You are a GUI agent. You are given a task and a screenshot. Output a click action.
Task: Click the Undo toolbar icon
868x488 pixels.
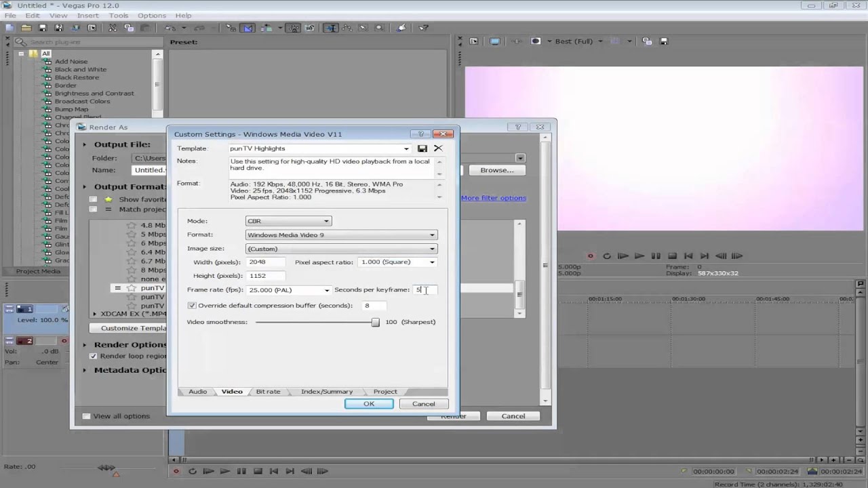(170, 28)
